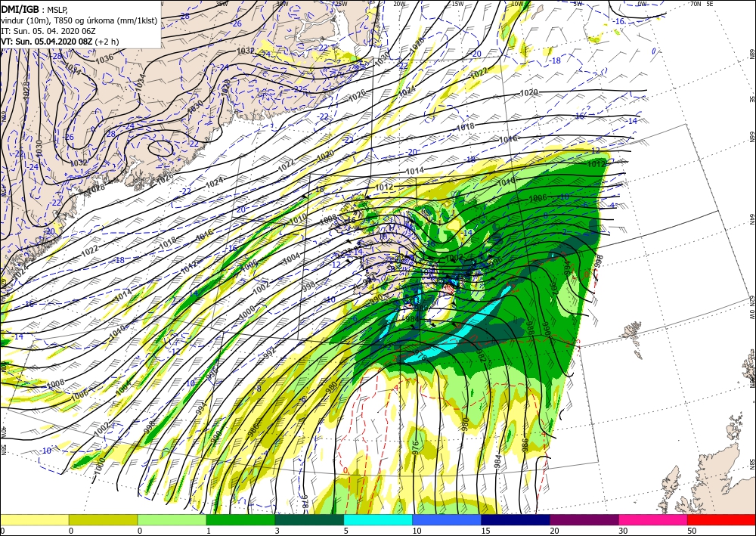Click the light yellow legend swatch
This screenshot has width=756, height=536.
click(x=34, y=519)
